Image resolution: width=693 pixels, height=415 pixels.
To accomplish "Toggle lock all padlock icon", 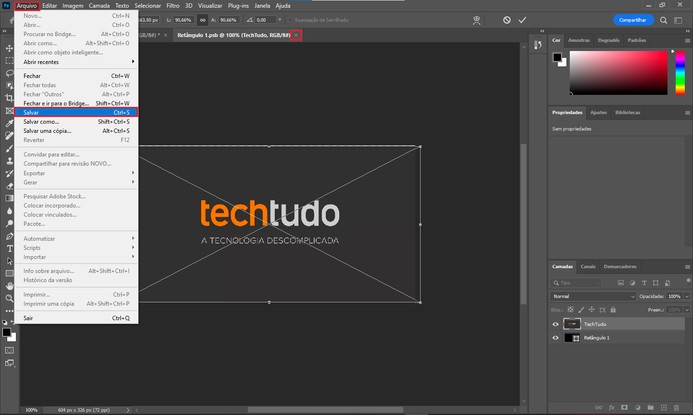I will pos(613,310).
